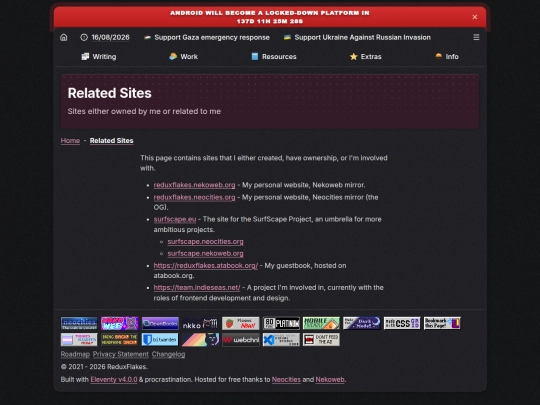Click the Visual Studio Code badge
Viewport: 540px width, 405px height.
click(281, 340)
